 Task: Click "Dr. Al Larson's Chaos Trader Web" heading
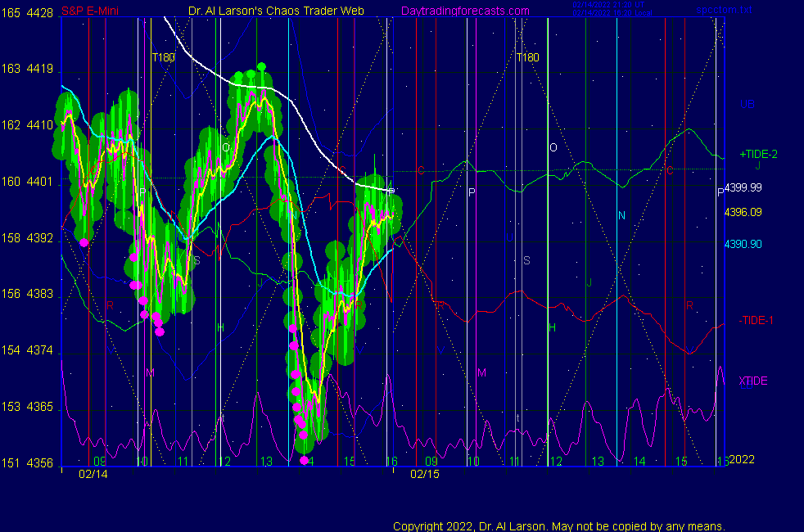(x=276, y=11)
